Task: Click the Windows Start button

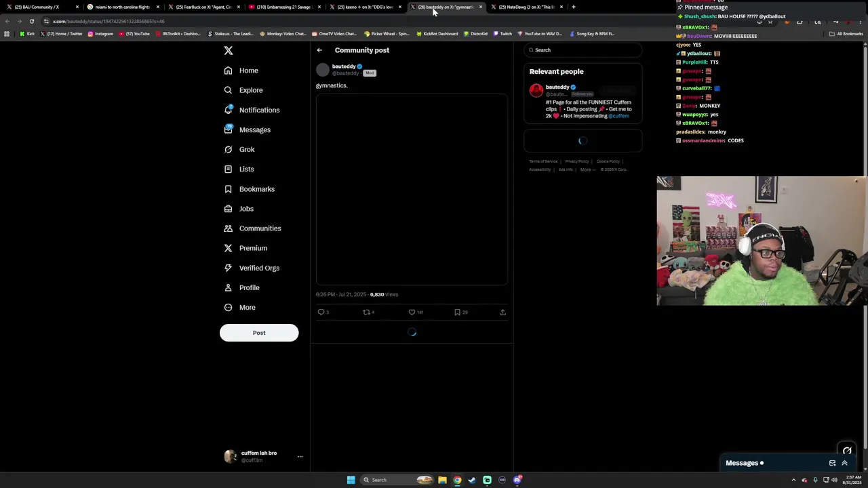Action: 351,480
